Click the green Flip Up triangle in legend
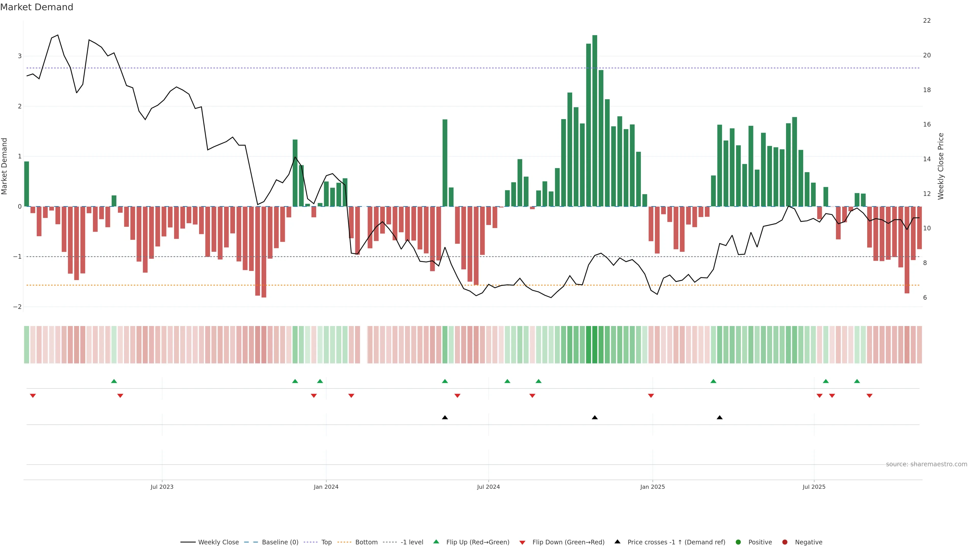 (436, 542)
